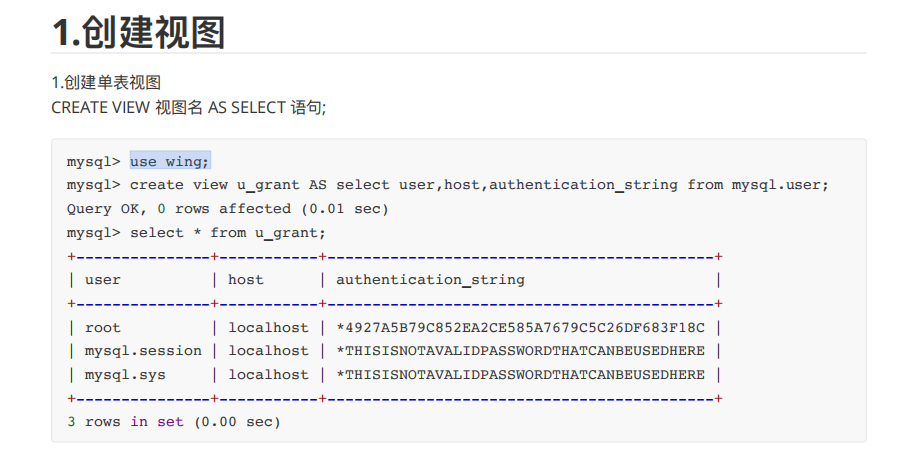Select the "root" user cell
924x467 pixels.
coord(103,328)
